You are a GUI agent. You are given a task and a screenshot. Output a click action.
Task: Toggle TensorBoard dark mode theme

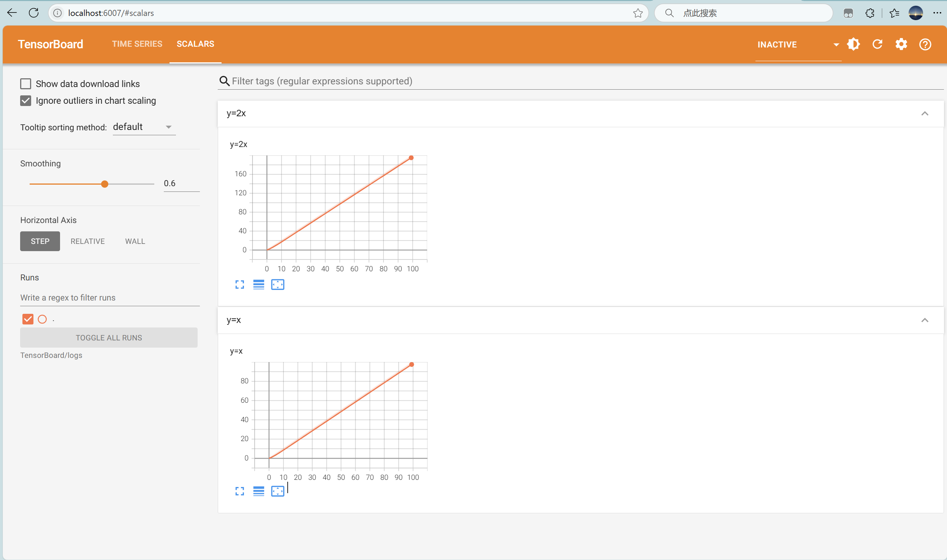coord(854,44)
